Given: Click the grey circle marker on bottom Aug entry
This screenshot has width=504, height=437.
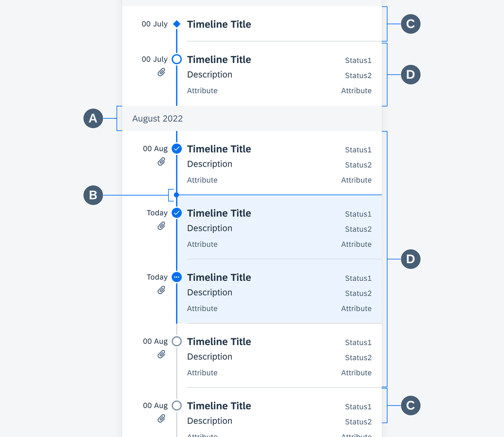Looking at the screenshot, I should click(177, 406).
